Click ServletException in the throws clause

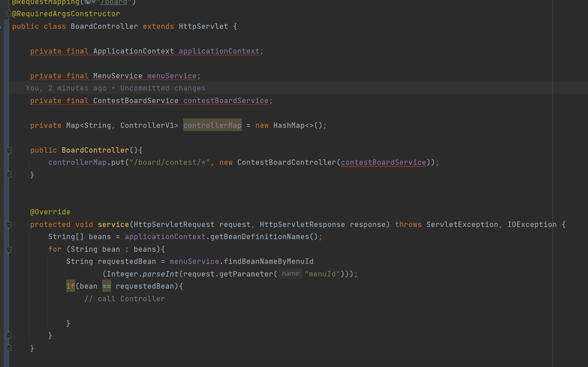pos(462,224)
